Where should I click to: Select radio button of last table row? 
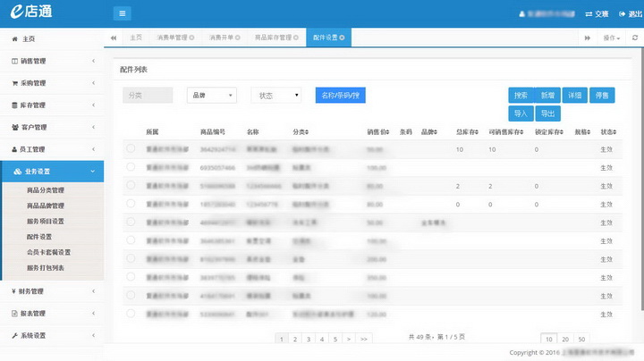(131, 314)
